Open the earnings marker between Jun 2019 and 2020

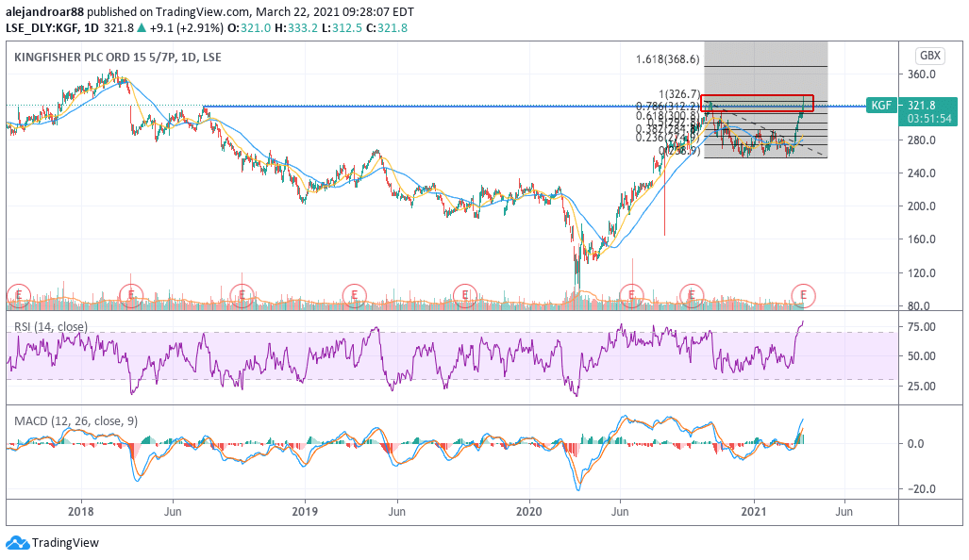[465, 296]
